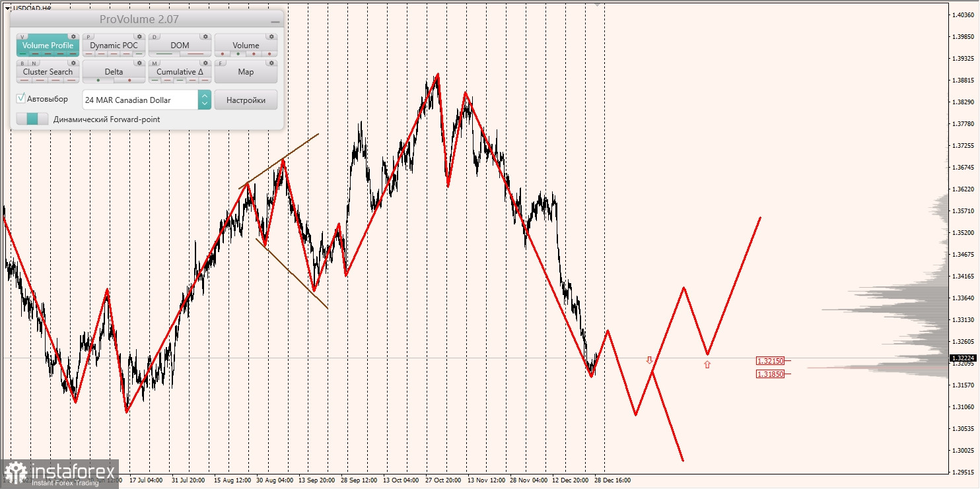980x489 pixels.
Task: Click the P hotkey tag on Dynamic POC
Action: pyautogui.click(x=88, y=37)
